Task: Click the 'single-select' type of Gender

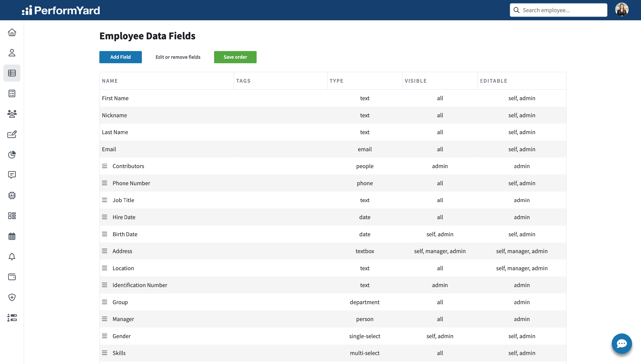Action: [x=365, y=336]
